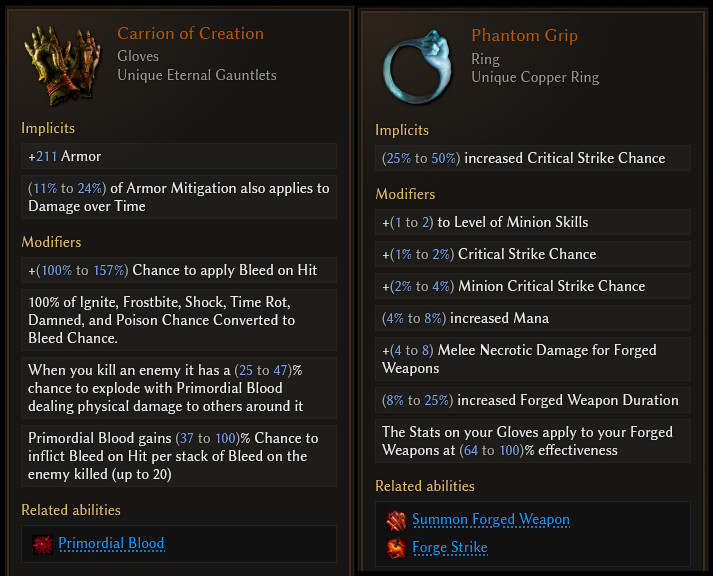Click the Summon Forged Weapon skill icon
This screenshot has width=713, height=576.
[x=396, y=520]
